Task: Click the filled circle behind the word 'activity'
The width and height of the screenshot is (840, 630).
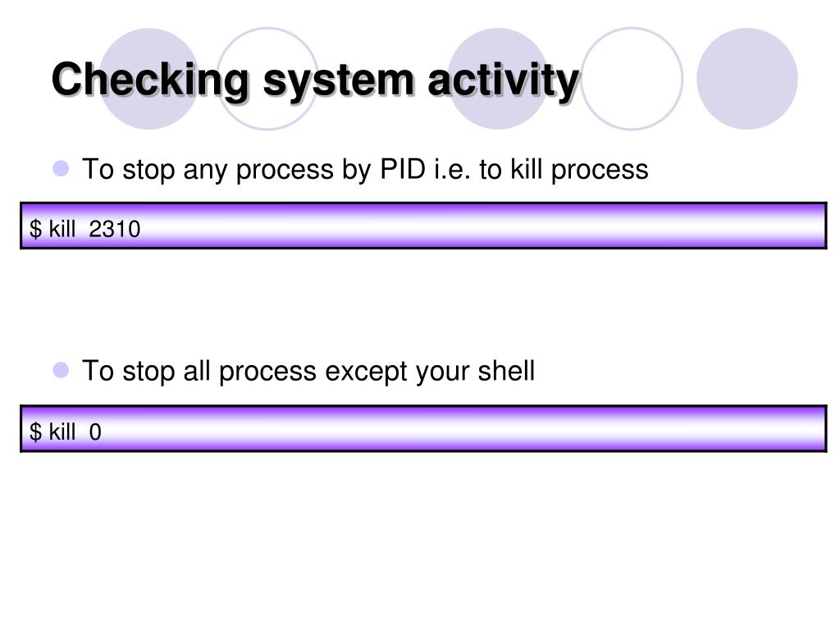Action: click(498, 79)
